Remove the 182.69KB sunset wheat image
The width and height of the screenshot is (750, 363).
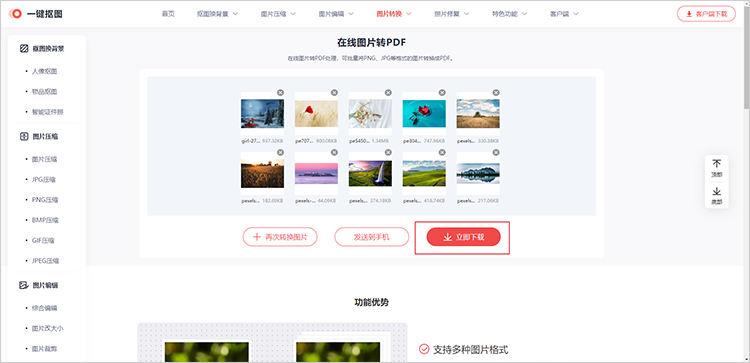pyautogui.click(x=280, y=152)
